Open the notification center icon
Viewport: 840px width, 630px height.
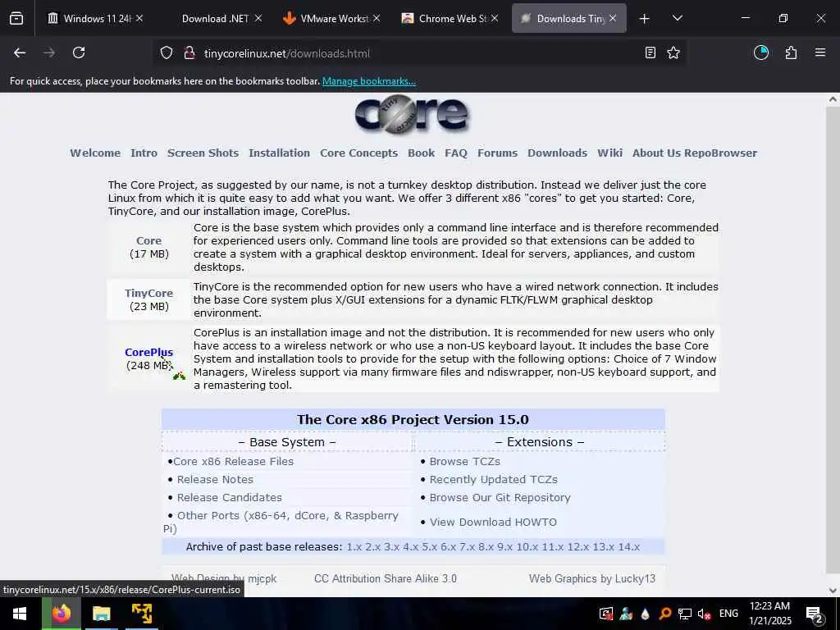click(x=814, y=614)
